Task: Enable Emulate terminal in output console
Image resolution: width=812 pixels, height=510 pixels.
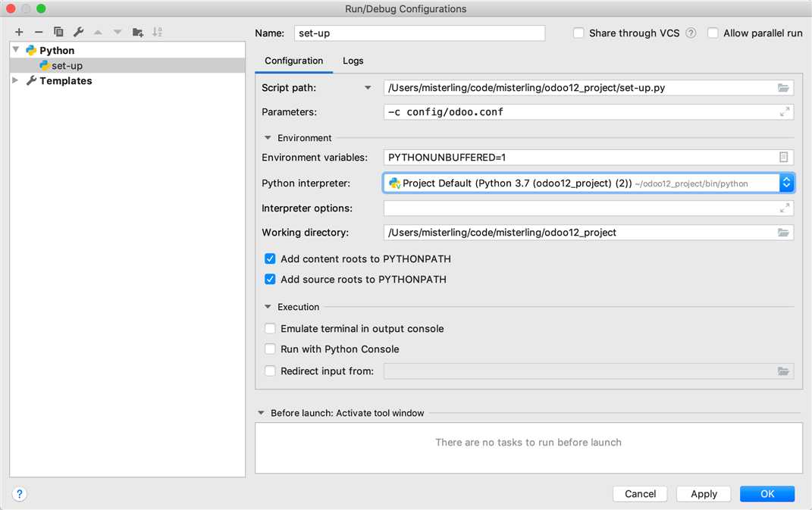Action: pos(270,329)
